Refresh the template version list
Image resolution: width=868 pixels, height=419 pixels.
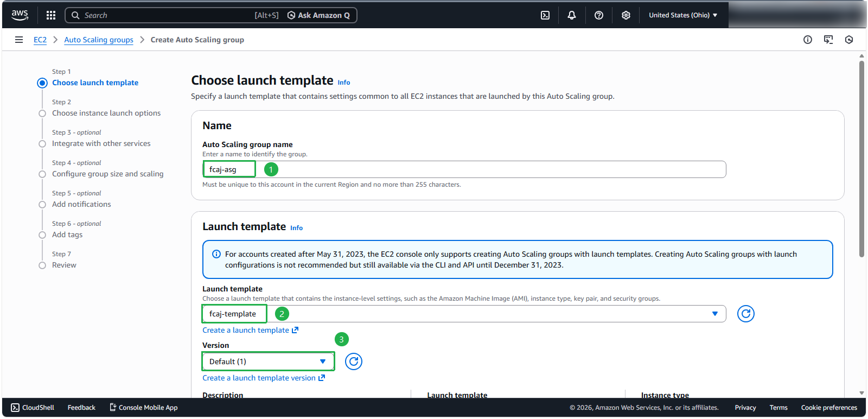pyautogui.click(x=354, y=361)
